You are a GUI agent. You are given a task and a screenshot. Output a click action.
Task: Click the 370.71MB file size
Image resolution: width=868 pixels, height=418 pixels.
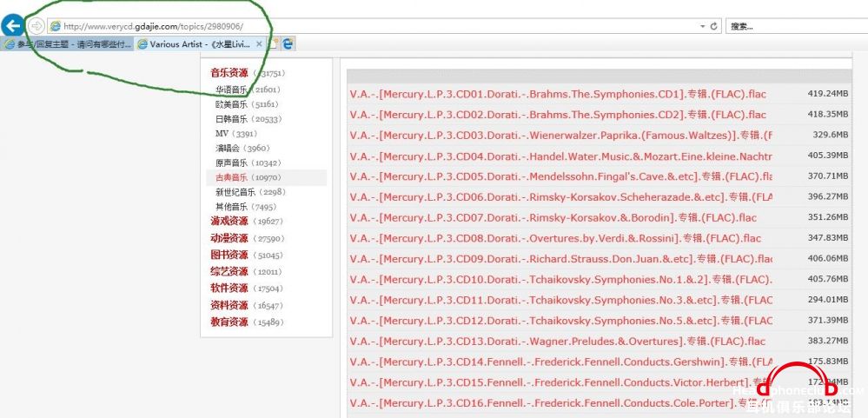click(x=827, y=176)
